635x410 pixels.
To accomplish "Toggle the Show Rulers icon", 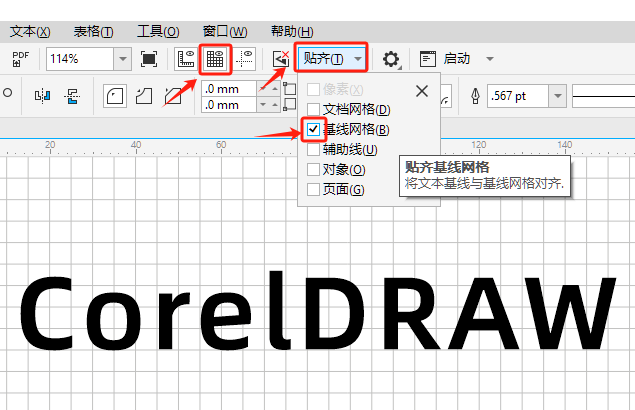I will 186,59.
